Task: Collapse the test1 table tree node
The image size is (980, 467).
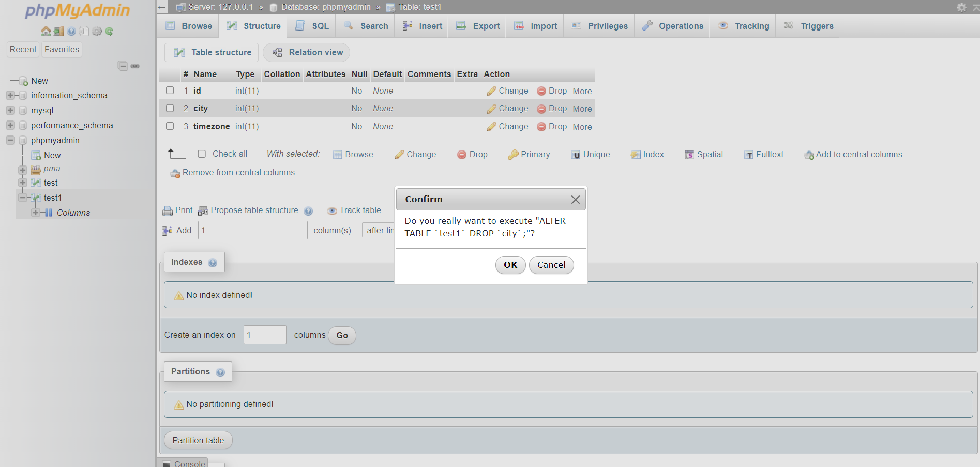Action: tap(23, 198)
